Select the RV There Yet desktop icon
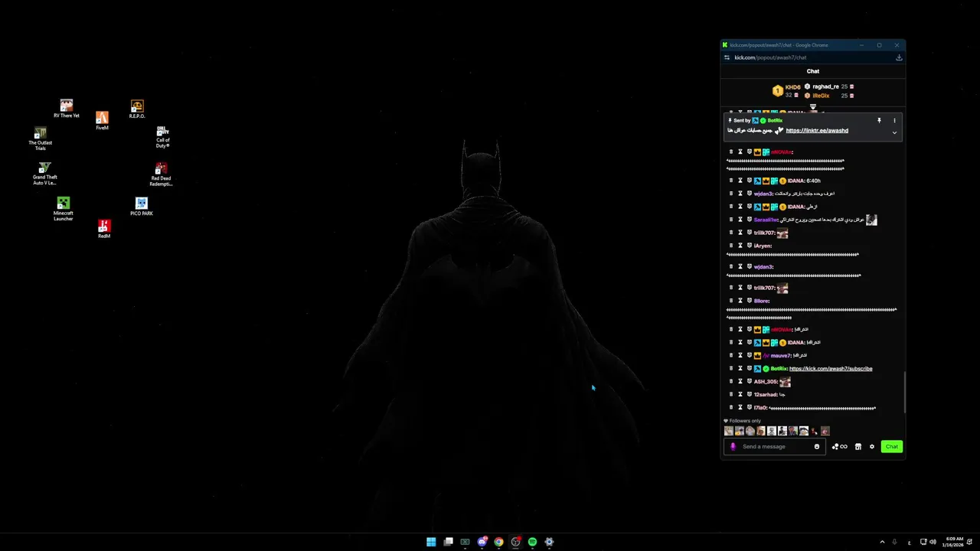The height and width of the screenshot is (551, 980). point(67,109)
